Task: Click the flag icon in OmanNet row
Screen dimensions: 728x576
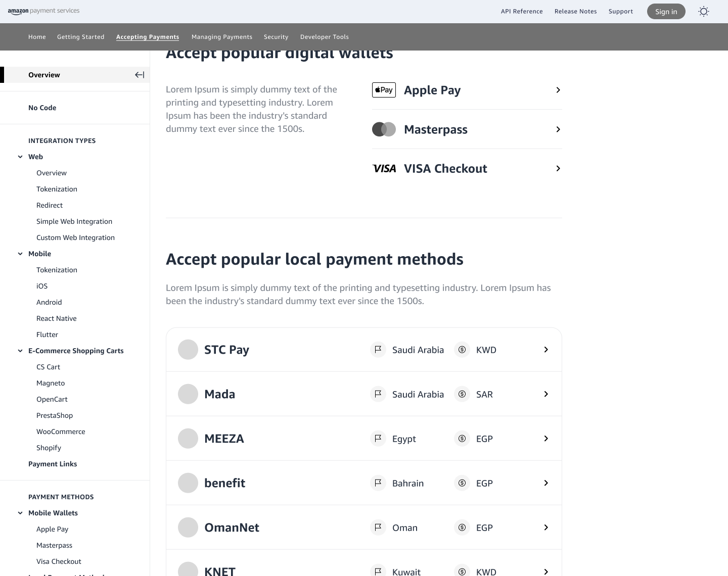Action: point(378,527)
